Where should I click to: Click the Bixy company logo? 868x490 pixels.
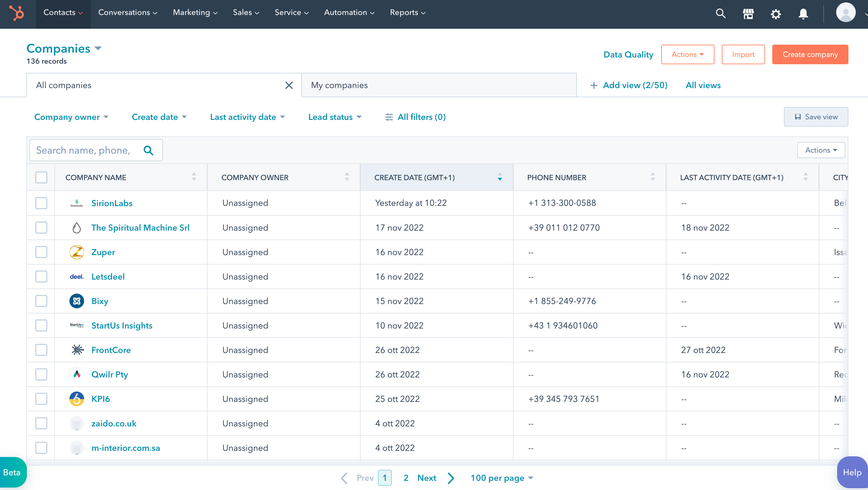tap(76, 301)
